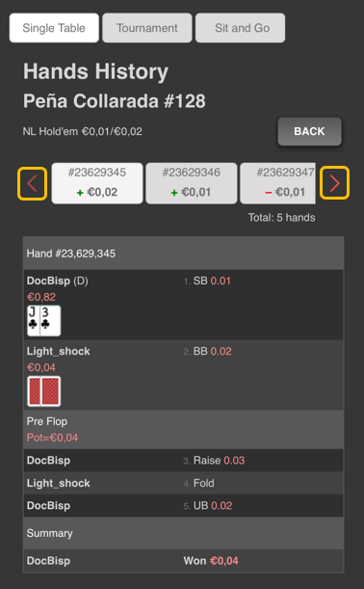
Task: Click red minus icon on hand #23629347
Action: (x=269, y=193)
